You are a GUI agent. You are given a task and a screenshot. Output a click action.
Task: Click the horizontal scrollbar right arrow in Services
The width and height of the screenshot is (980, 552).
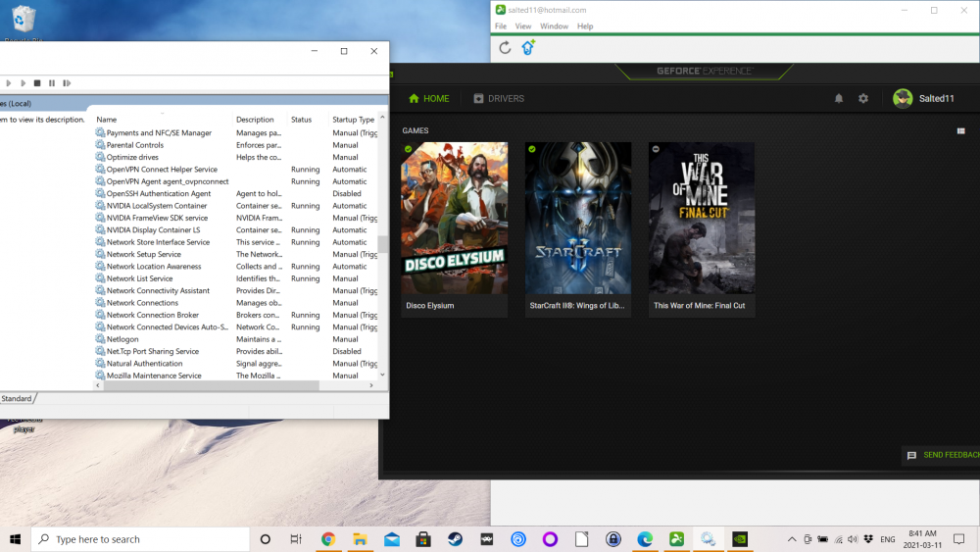click(371, 385)
